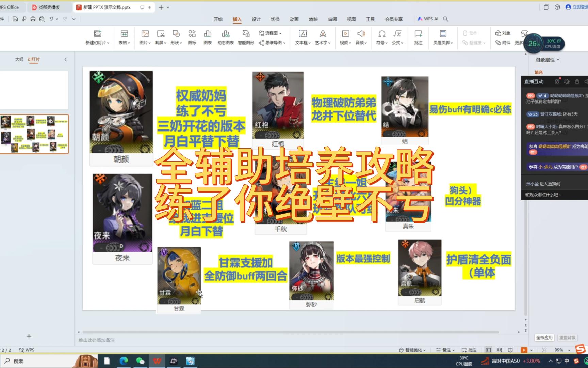
Task: Click the 艺术字 word art icon
Action: 323,34
